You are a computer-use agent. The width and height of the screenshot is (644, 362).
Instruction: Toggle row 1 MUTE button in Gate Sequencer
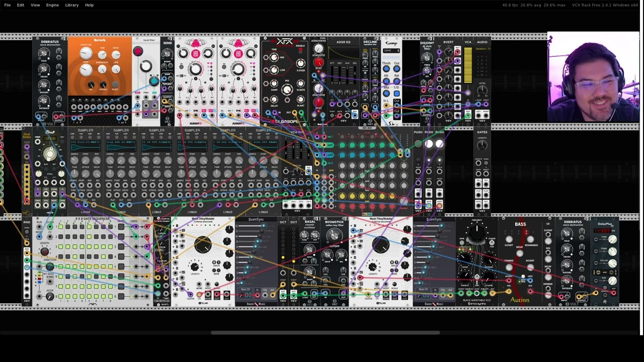[x=121, y=227]
